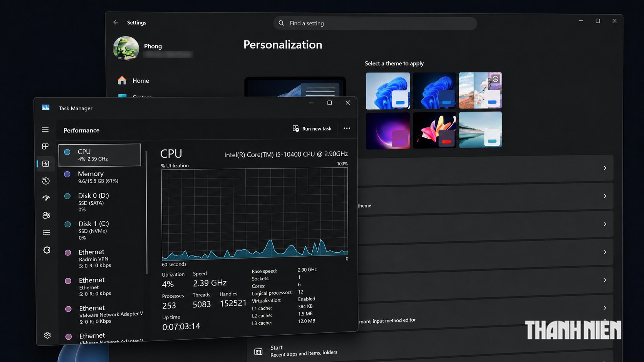Image resolution: width=644 pixels, height=362 pixels.
Task: Click the Personalization heading in Settings
Action: tap(283, 45)
